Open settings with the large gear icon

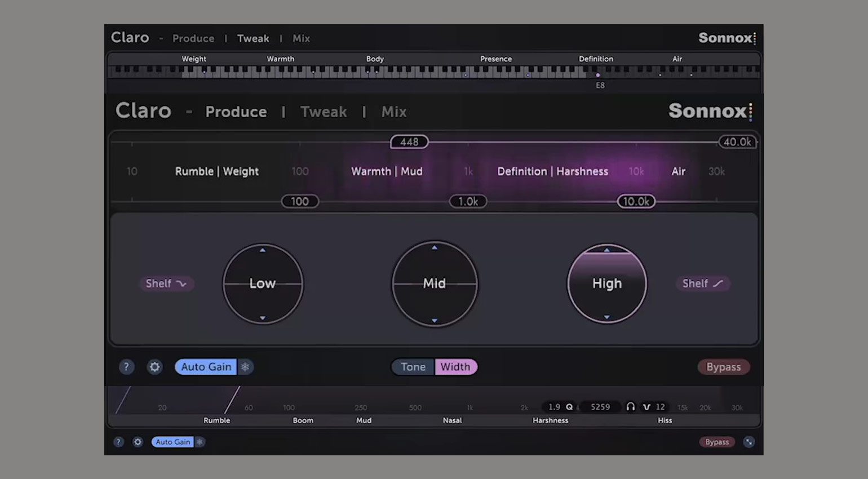coord(154,367)
